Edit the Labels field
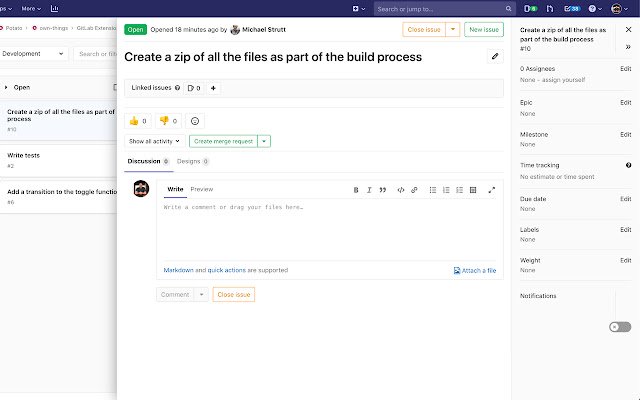 (x=625, y=229)
